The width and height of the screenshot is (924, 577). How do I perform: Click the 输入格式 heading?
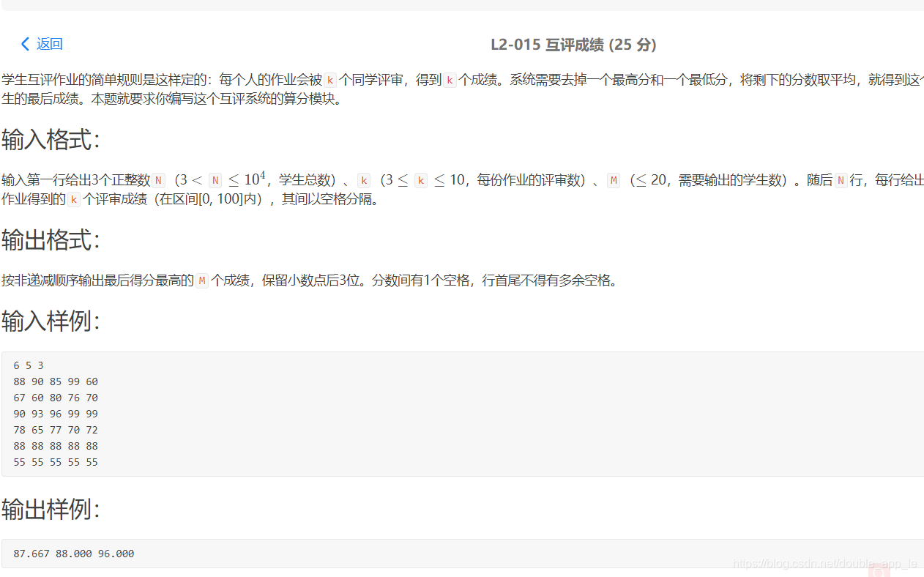point(51,139)
